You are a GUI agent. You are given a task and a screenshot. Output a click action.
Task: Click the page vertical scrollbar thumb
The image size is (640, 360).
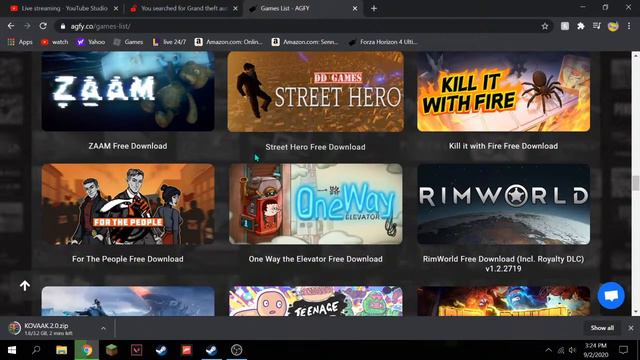pos(636,183)
